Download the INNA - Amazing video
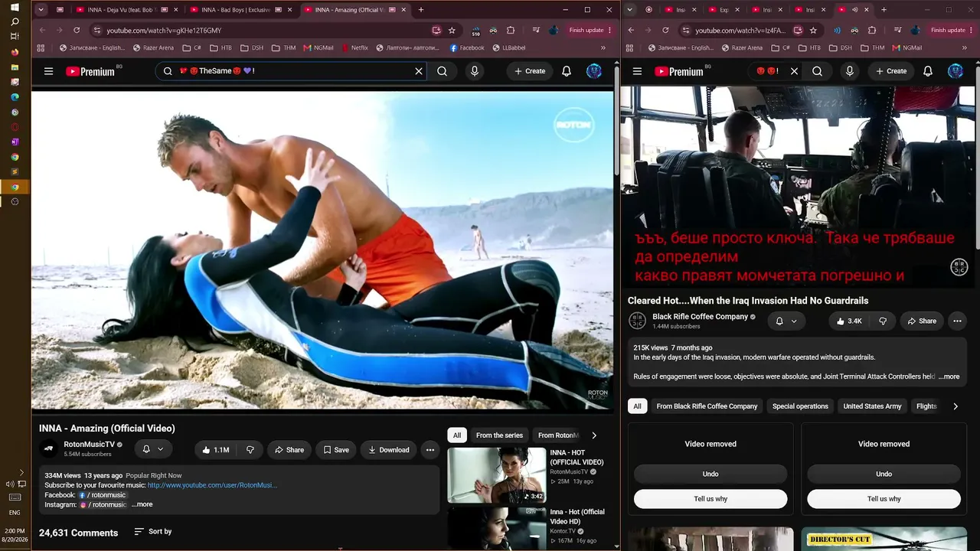 (x=389, y=450)
